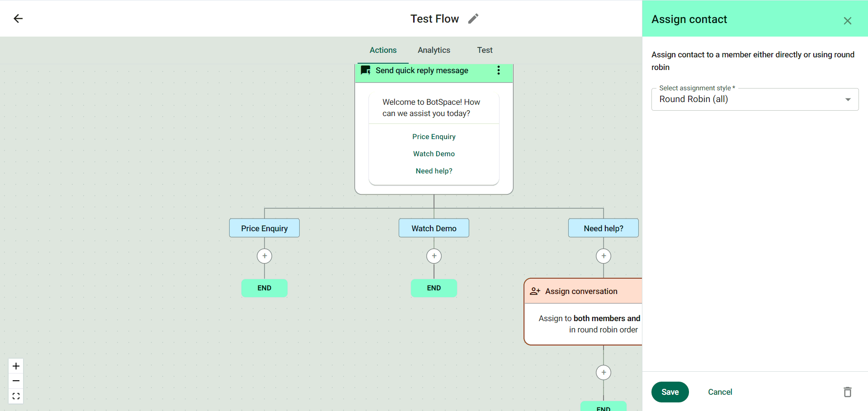
Task: Zoom out of the flow canvas
Action: (16, 381)
